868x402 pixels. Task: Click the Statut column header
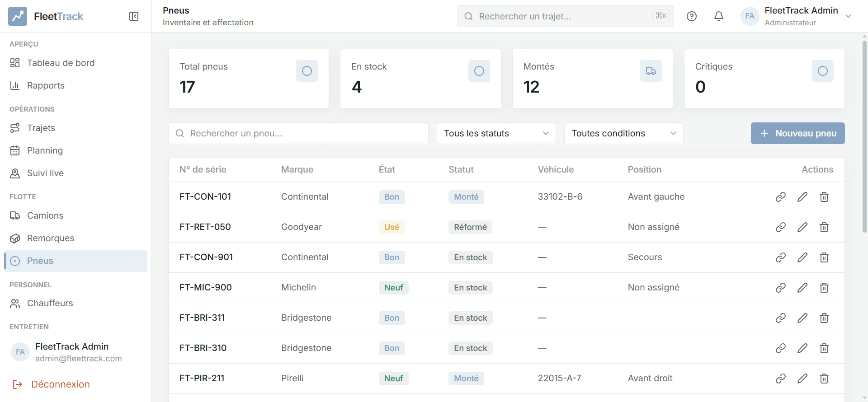point(461,169)
